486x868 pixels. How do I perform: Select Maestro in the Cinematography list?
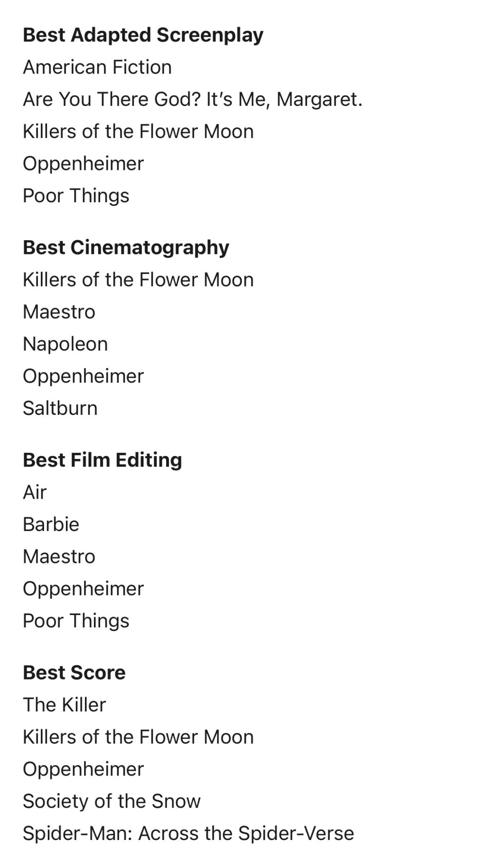pyautogui.click(x=59, y=312)
